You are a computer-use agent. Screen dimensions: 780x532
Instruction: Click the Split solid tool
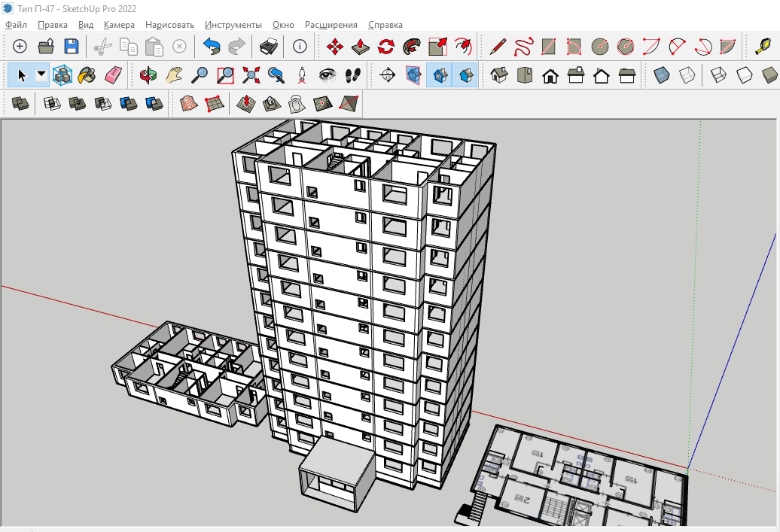(x=154, y=104)
